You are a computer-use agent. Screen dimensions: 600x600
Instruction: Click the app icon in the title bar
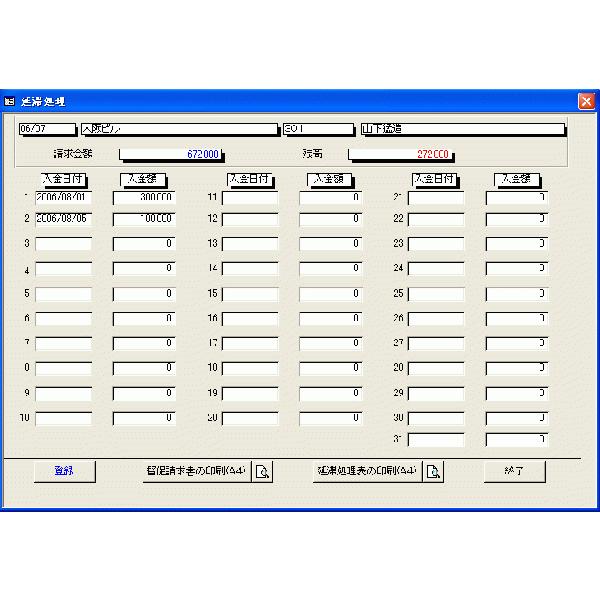click(x=10, y=101)
